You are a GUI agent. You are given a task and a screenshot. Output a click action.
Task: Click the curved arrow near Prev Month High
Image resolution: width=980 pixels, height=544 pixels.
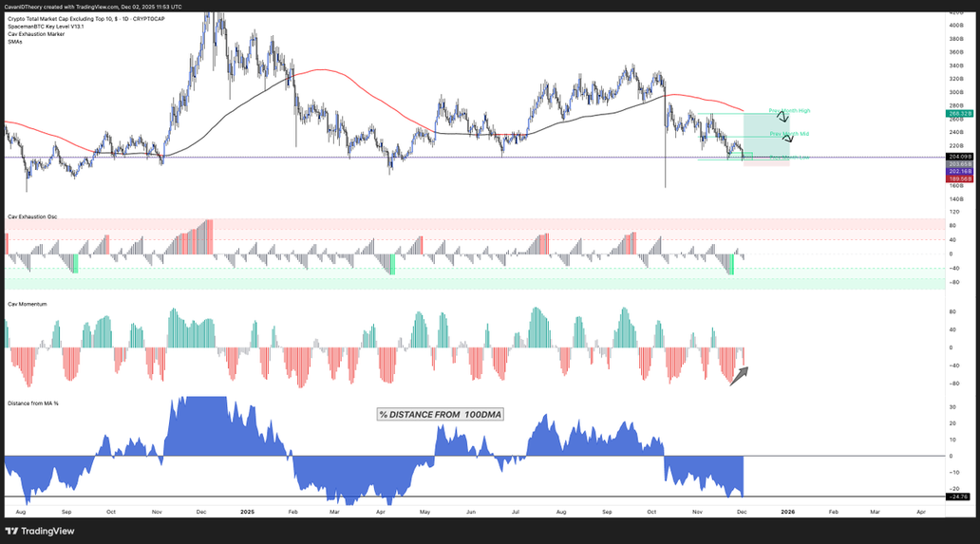point(782,118)
